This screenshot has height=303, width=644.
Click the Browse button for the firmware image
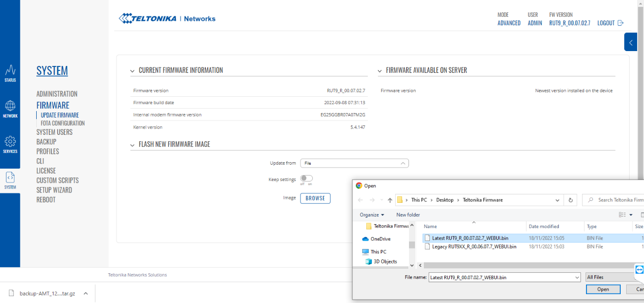click(x=315, y=198)
